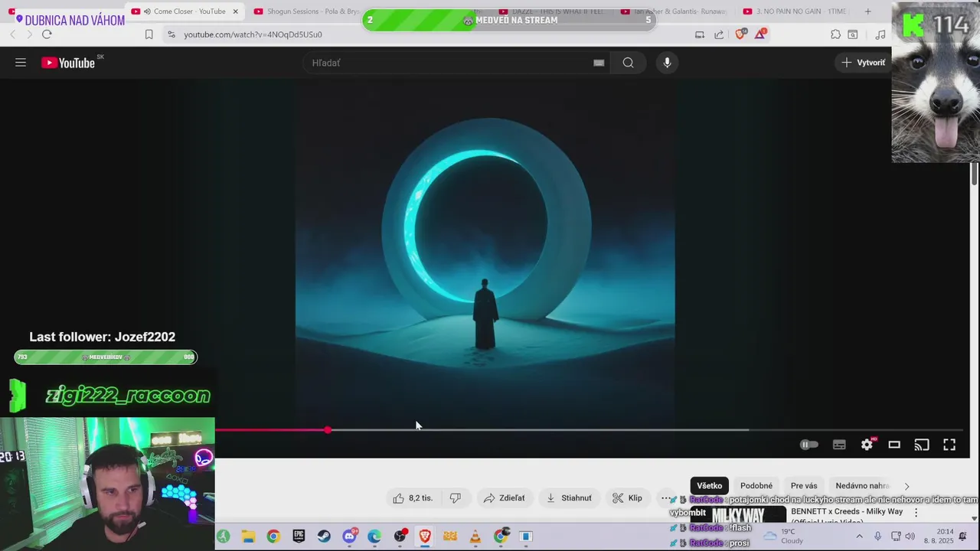Image resolution: width=980 pixels, height=551 pixels.
Task: Open Steam from the taskbar
Action: (x=324, y=536)
